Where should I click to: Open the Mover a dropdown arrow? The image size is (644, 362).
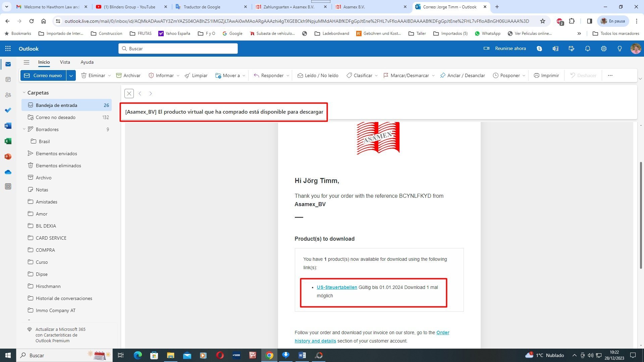244,76
